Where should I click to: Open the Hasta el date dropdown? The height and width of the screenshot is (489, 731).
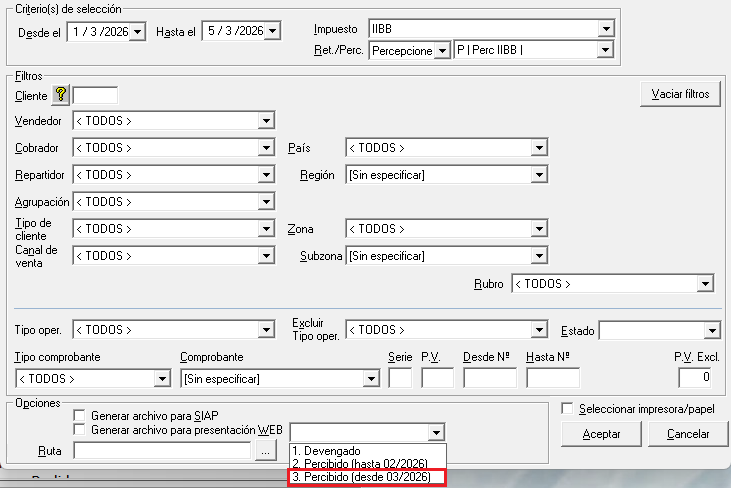coord(271,32)
